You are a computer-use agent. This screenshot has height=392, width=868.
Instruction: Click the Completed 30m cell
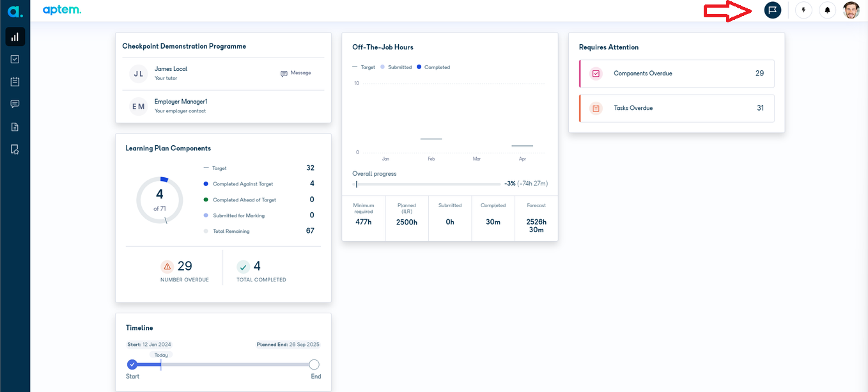[x=493, y=218]
